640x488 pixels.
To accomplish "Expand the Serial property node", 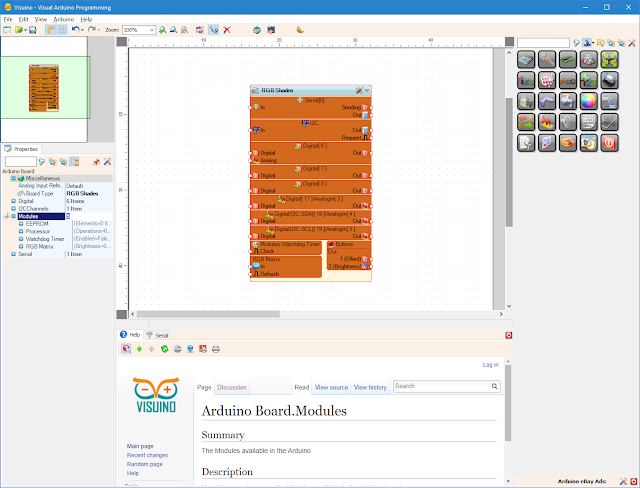I will [13, 254].
